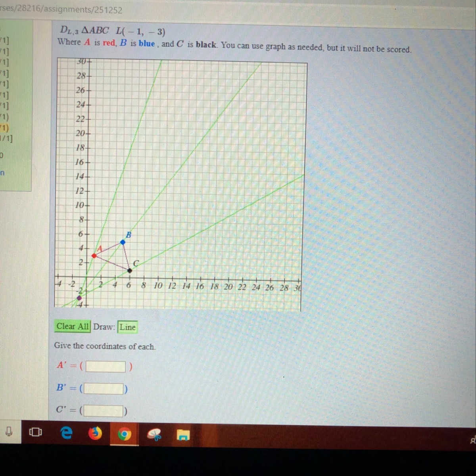This screenshot has height=476, width=476.
Task: Click the '20' label on the y-axis
Action: click(80, 133)
